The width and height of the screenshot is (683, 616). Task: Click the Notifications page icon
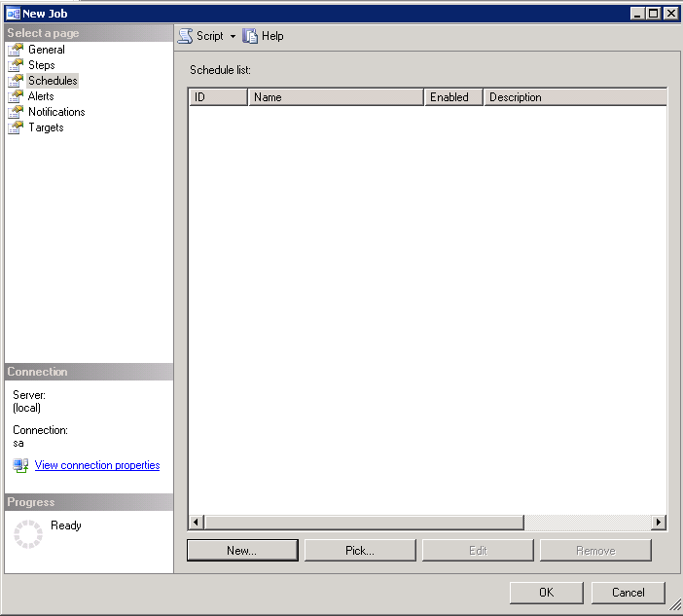coord(16,112)
